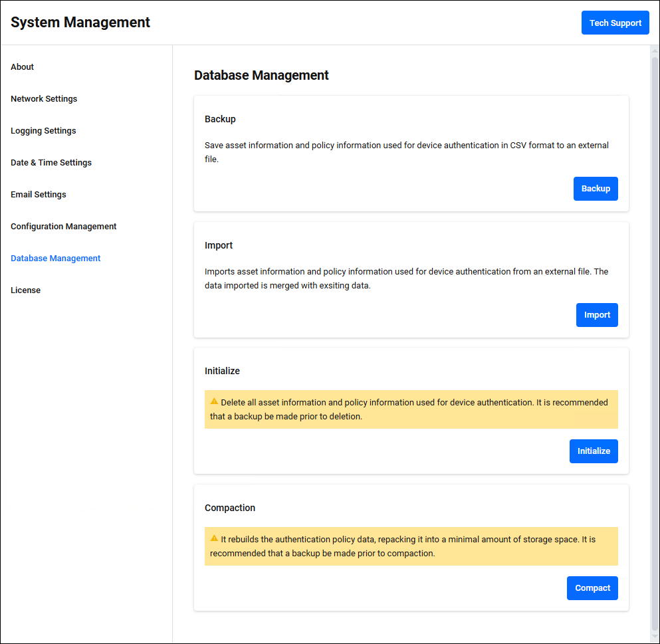Select Database Management in sidebar
Image resolution: width=660 pixels, height=644 pixels.
pos(56,259)
